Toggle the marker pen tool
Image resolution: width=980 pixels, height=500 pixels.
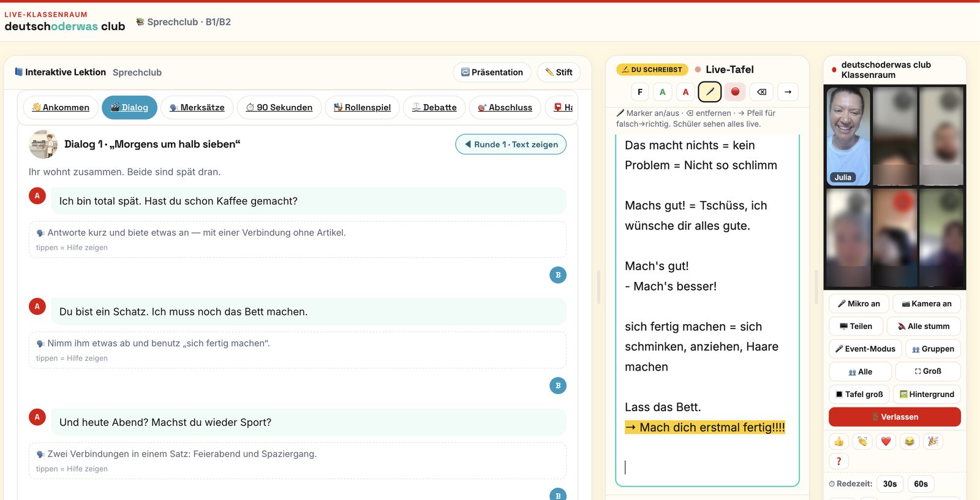(x=710, y=92)
